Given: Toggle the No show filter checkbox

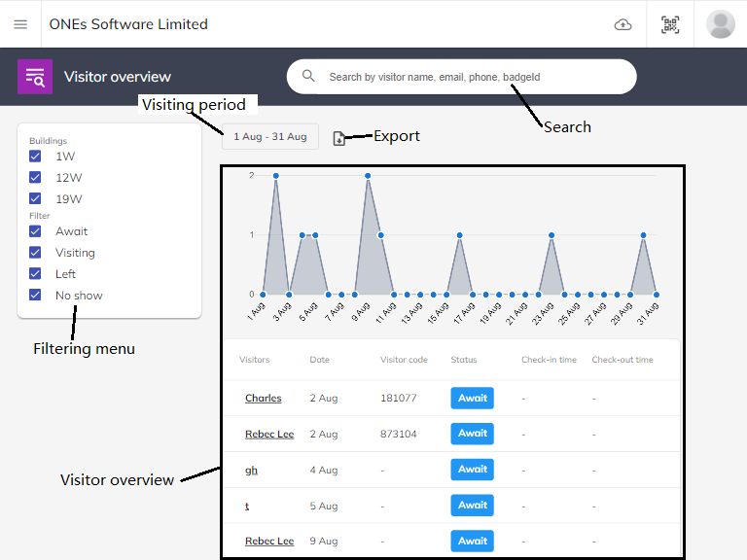Looking at the screenshot, I should tap(35, 296).
